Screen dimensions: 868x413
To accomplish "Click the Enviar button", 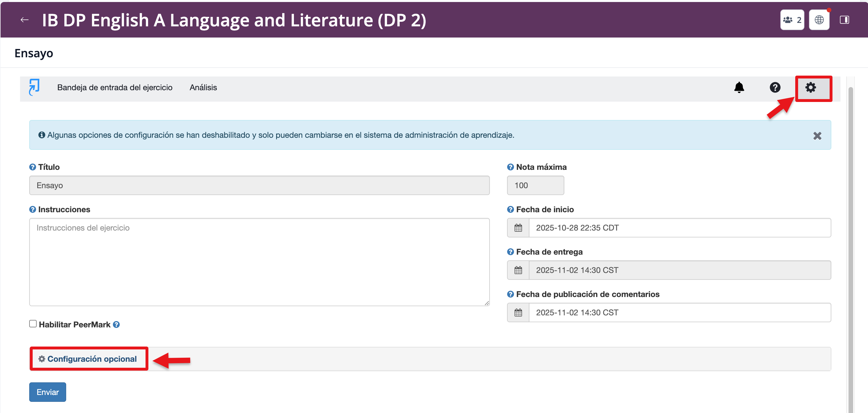I will coord(48,392).
